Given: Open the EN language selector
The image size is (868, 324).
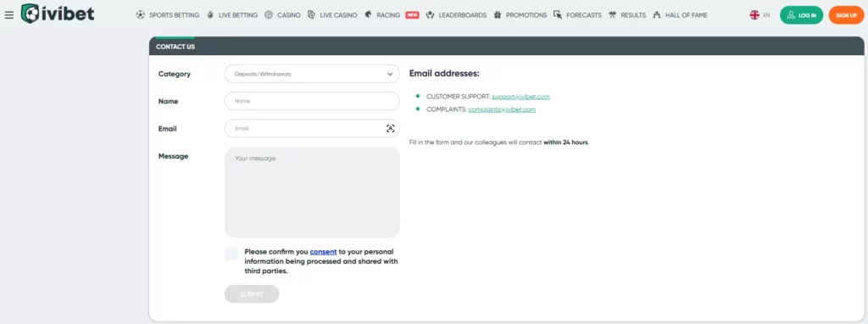Looking at the screenshot, I should (x=766, y=15).
